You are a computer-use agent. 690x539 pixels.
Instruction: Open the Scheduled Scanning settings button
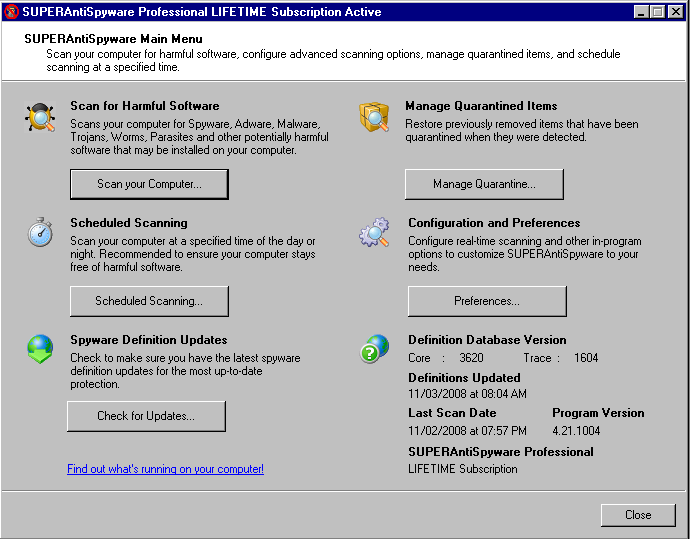tap(149, 301)
